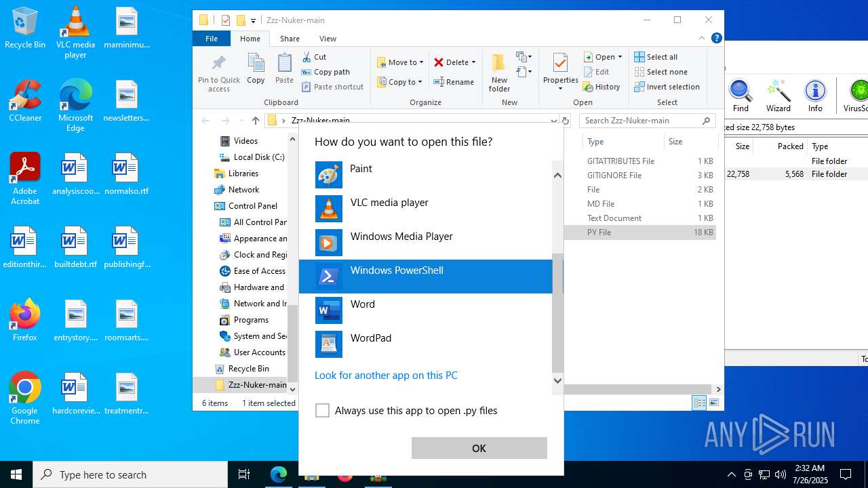Click Invert selection in the ribbon

(x=667, y=87)
